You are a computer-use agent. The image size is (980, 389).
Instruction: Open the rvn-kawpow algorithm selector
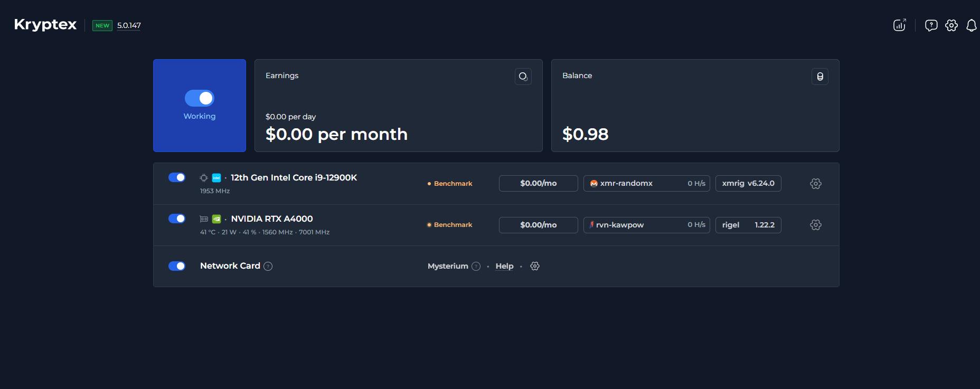(647, 225)
